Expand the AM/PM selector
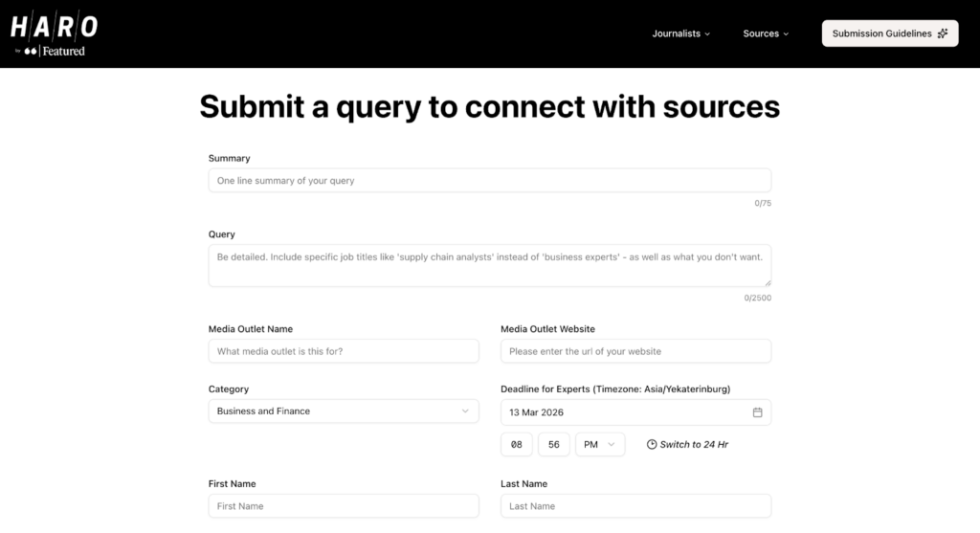 point(600,445)
